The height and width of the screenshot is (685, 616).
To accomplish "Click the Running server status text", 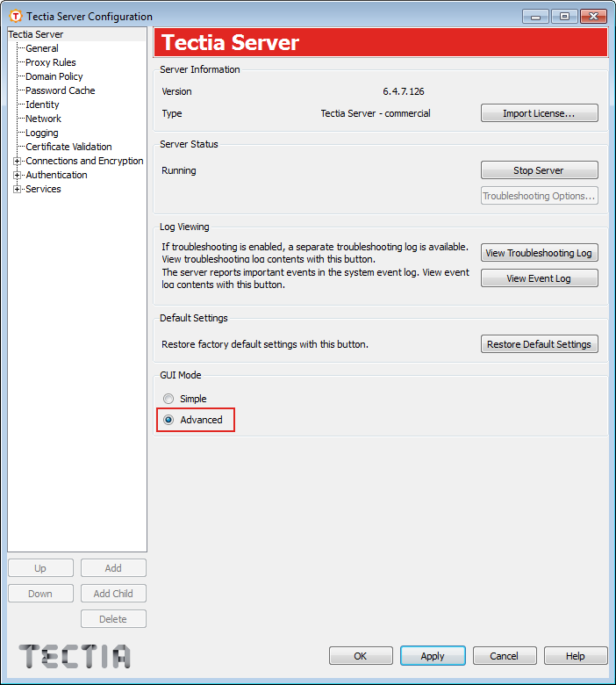I will pos(178,170).
